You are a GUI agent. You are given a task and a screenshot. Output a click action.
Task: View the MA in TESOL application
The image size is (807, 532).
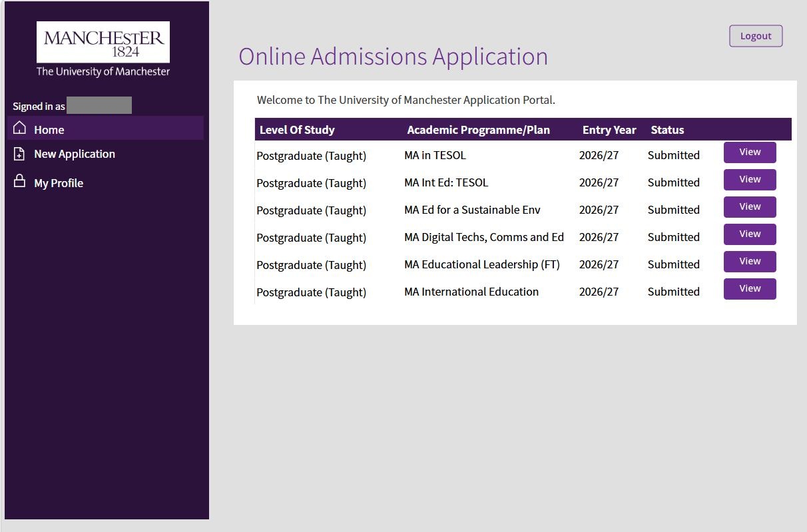click(x=749, y=152)
